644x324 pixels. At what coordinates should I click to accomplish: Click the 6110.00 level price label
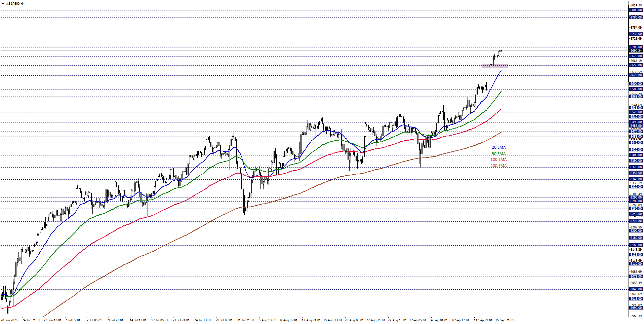(x=636, y=264)
